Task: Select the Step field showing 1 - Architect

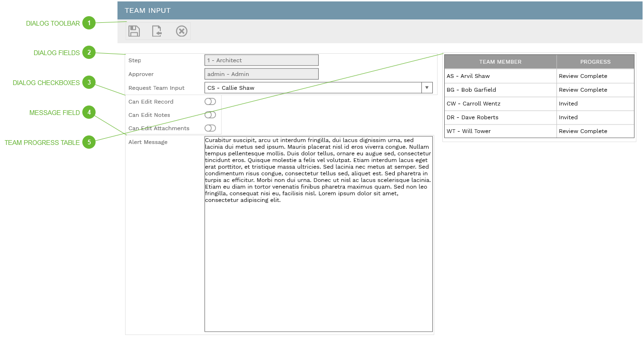Action: tap(261, 60)
